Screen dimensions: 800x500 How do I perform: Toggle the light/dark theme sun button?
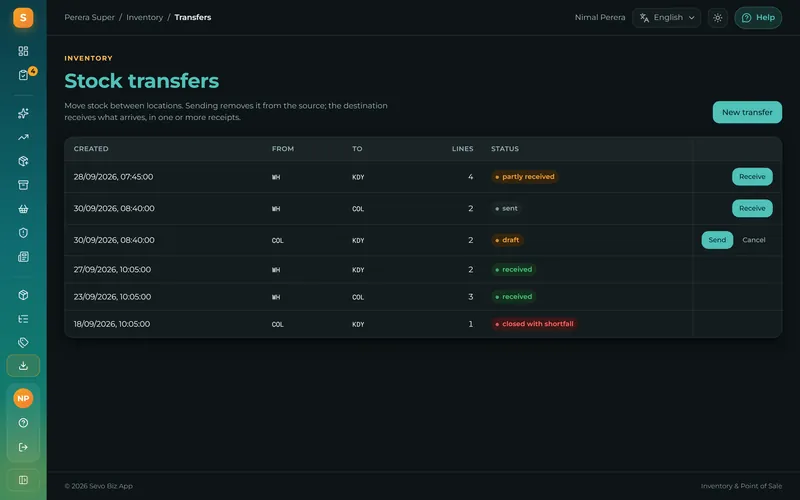(x=717, y=18)
